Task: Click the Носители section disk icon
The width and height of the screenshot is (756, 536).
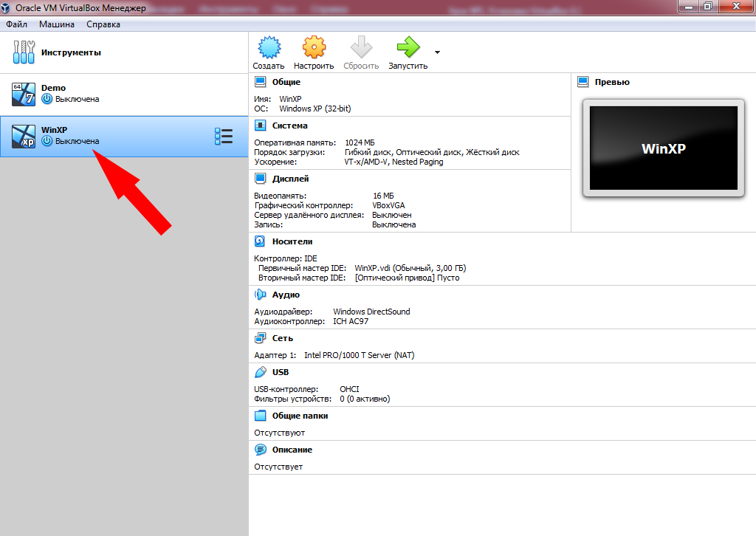Action: tap(260, 241)
